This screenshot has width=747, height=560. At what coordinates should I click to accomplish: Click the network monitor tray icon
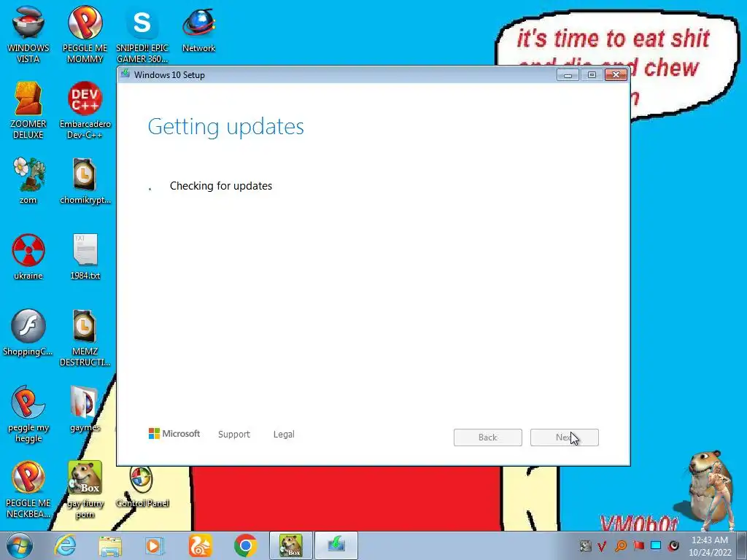tap(656, 545)
